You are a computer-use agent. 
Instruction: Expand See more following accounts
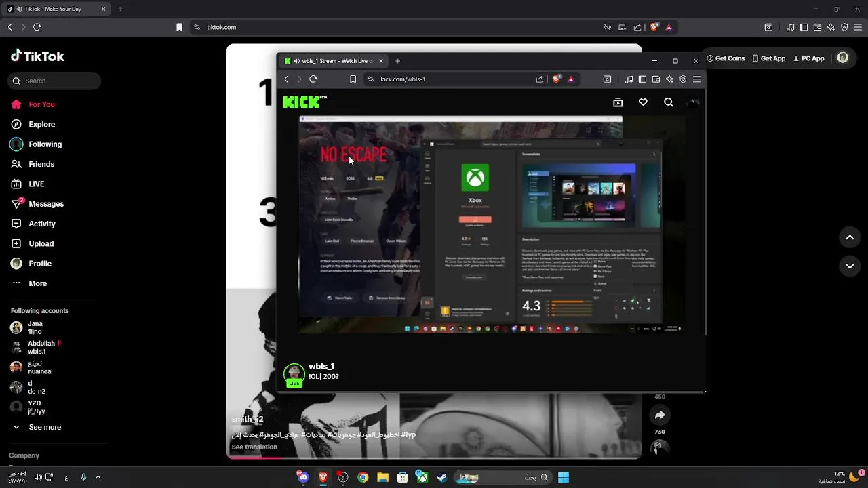(x=37, y=428)
